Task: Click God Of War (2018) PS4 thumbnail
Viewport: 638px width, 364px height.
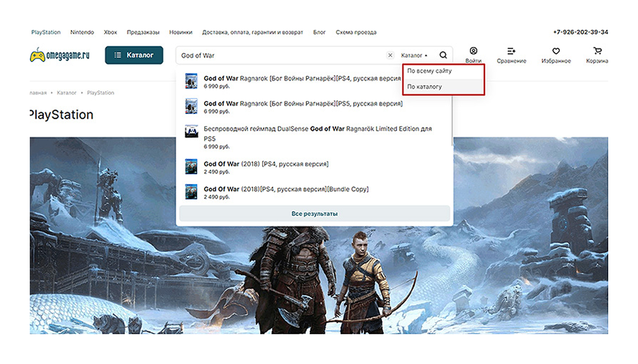Action: coord(191,167)
